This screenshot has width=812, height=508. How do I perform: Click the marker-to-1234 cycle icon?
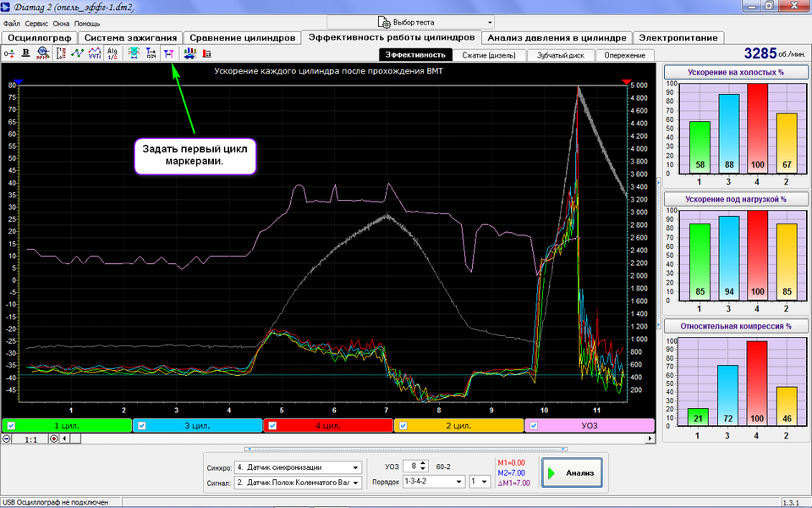[x=151, y=52]
